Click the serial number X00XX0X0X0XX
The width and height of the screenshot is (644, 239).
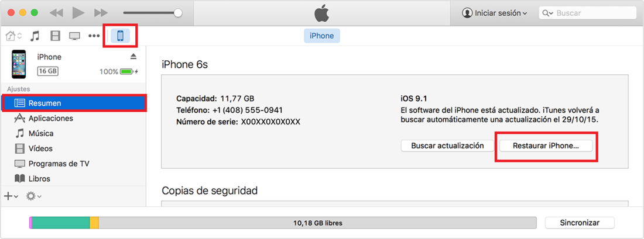pyautogui.click(x=270, y=122)
